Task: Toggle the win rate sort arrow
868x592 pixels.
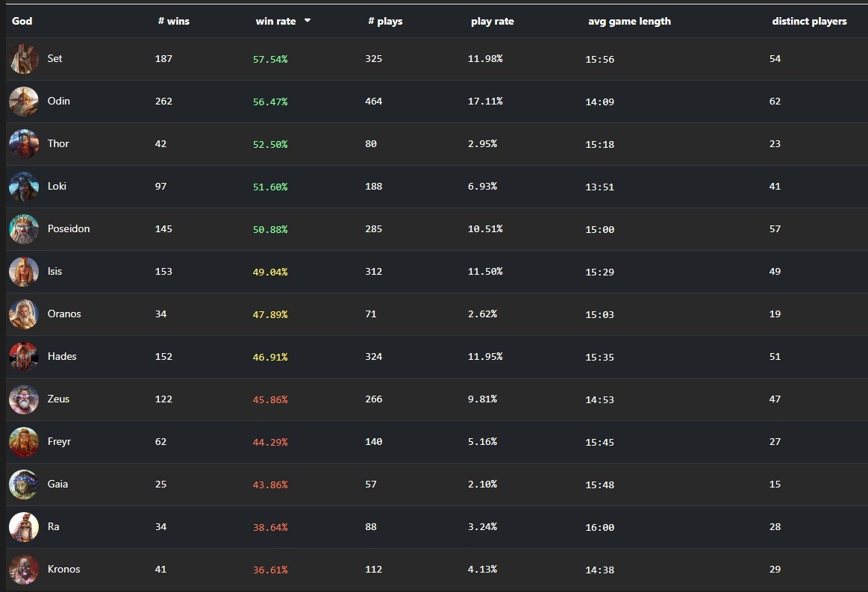Action: tap(307, 20)
